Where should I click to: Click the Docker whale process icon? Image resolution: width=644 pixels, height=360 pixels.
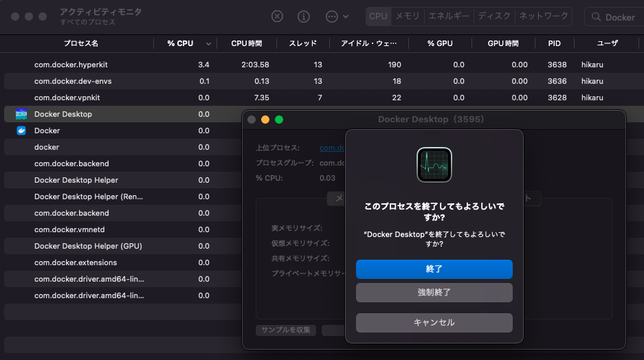coord(21,131)
